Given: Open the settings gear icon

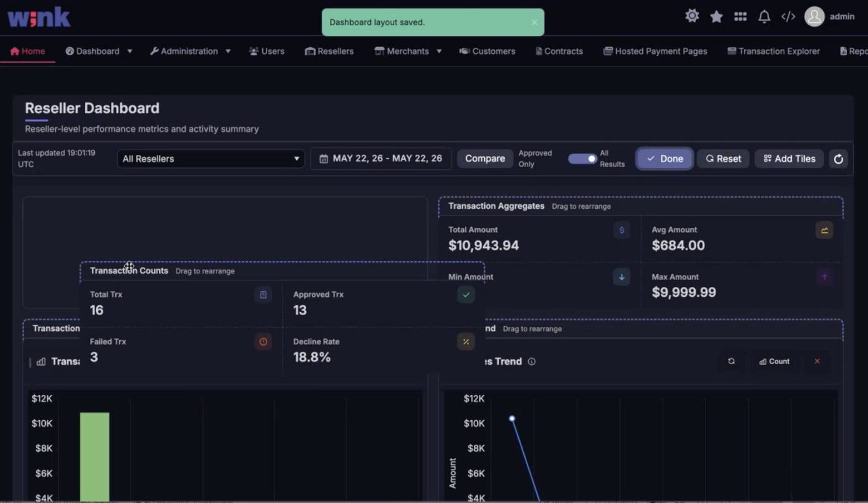Looking at the screenshot, I should [x=692, y=16].
